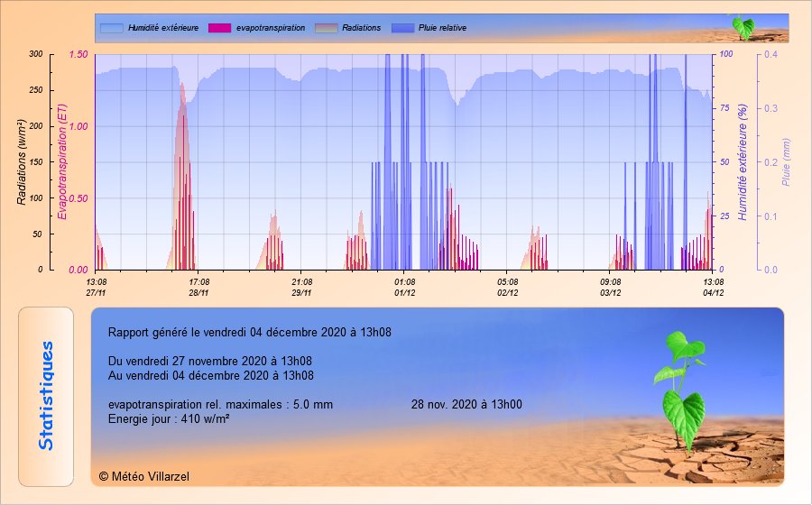Click the 'Evapotranspiration (ET)' axis title

(62, 162)
